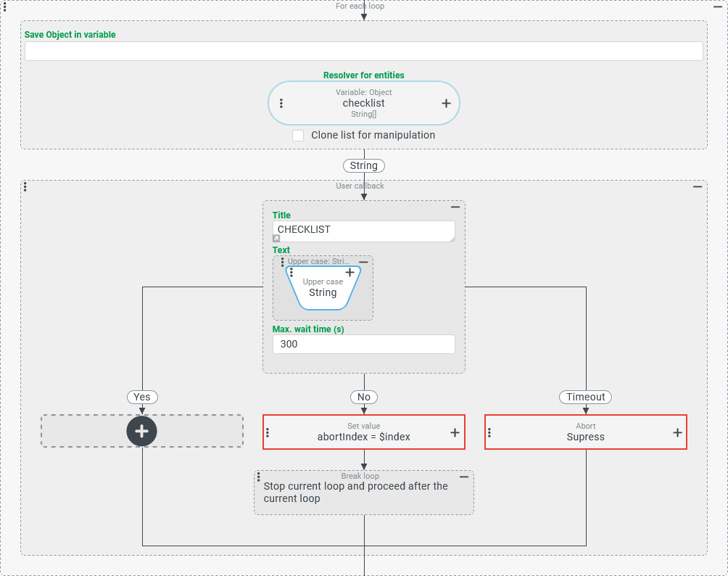Select the Upper case String node
The width and height of the screenshot is (728, 576).
click(x=323, y=288)
